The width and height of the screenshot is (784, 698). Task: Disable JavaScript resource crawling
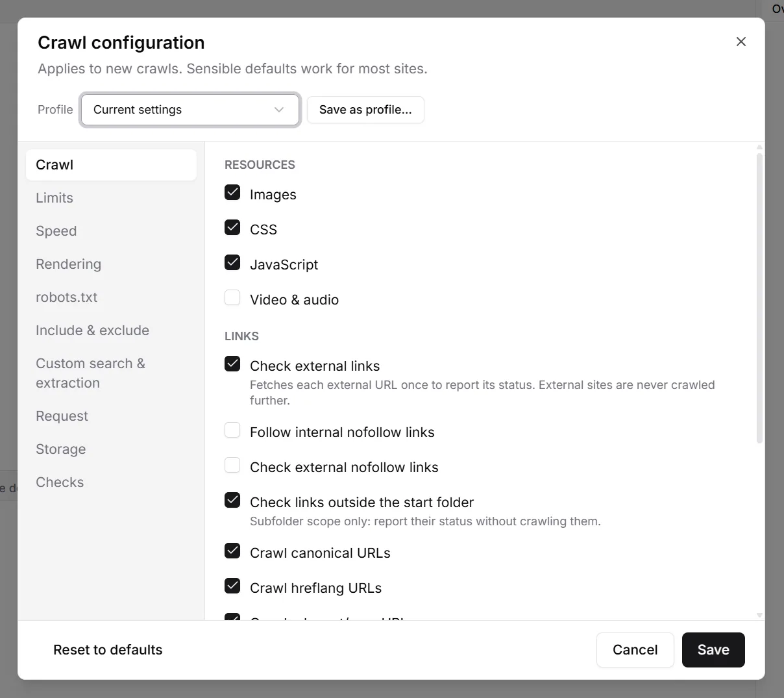[x=232, y=262]
